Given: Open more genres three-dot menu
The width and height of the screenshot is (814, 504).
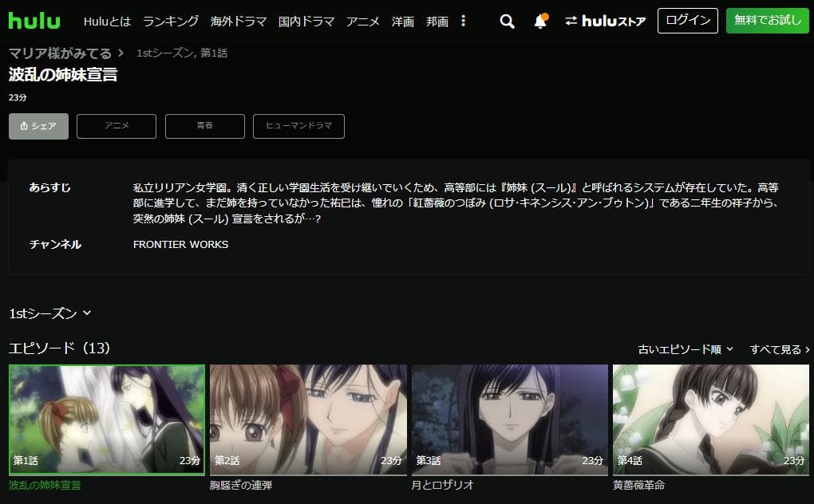Looking at the screenshot, I should point(463,21).
